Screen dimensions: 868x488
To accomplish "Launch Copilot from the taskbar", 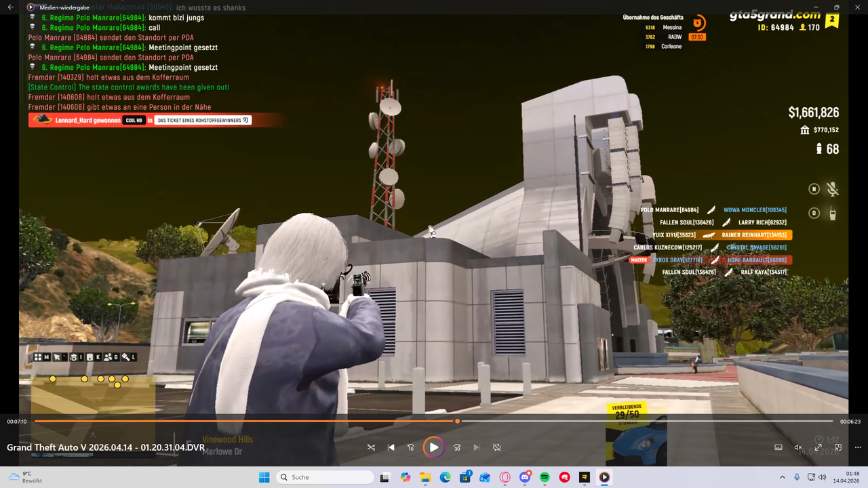I will (406, 477).
